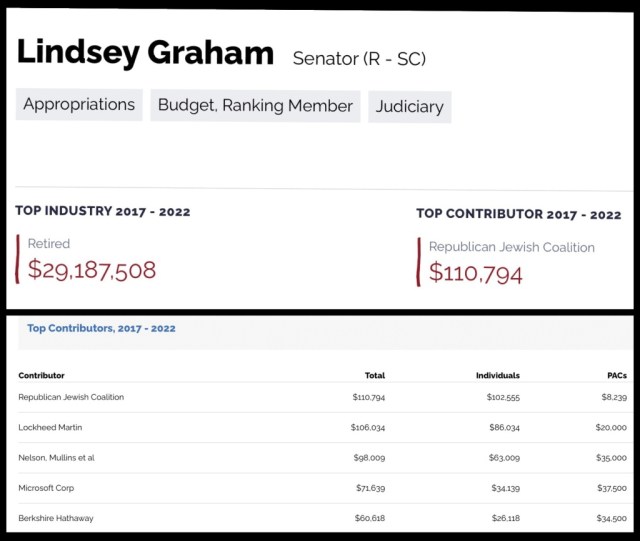
Task: Select the Top Contributor 2017 - 2022 heading
Action: [518, 214]
